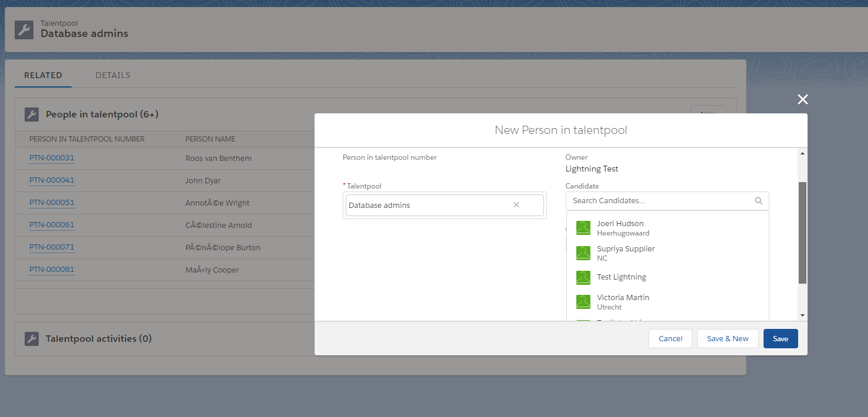This screenshot has height=417, width=868.
Task: Click Lightning Test owner value
Action: [x=592, y=169]
